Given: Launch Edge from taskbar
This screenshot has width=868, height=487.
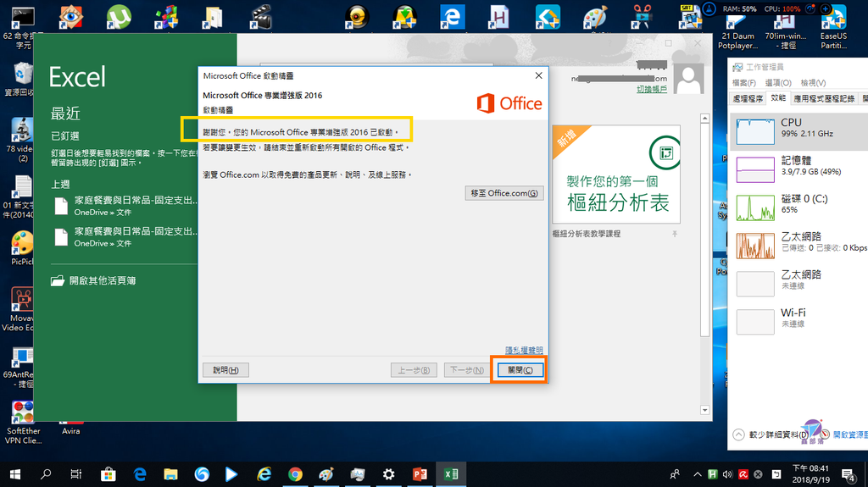Looking at the screenshot, I should [140, 474].
